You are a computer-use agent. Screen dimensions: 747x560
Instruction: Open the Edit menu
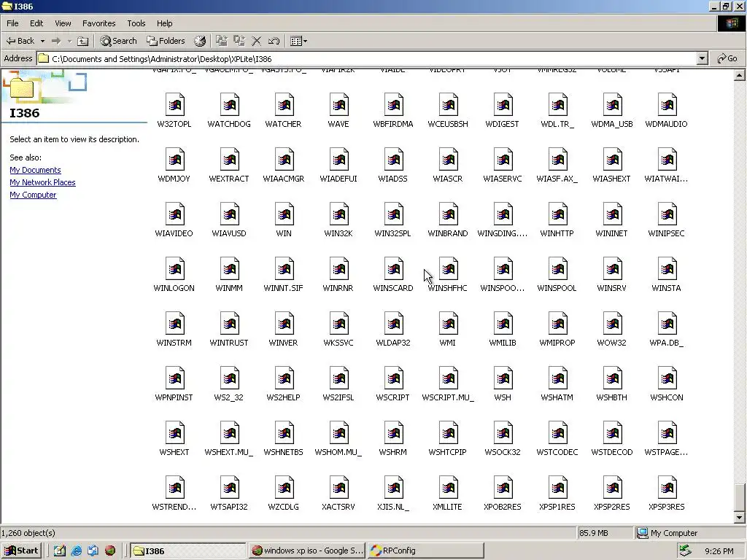(36, 23)
